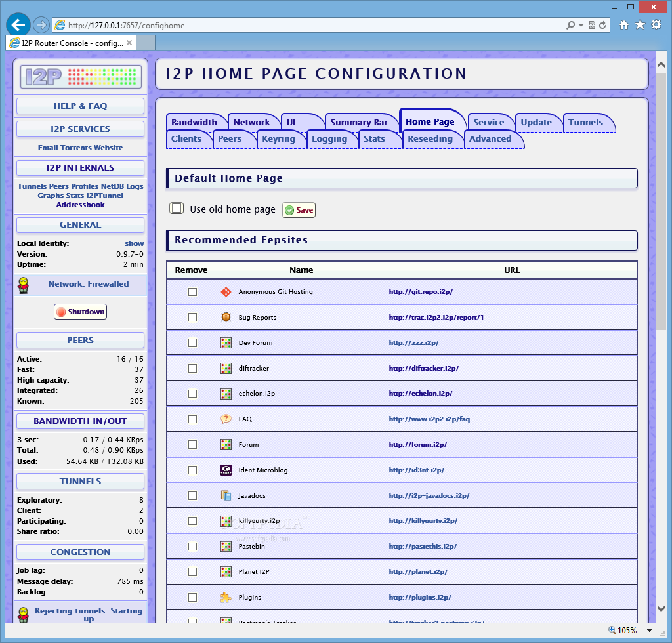
Task: Open the I2P SERVICES heading link
Action: coord(81,129)
